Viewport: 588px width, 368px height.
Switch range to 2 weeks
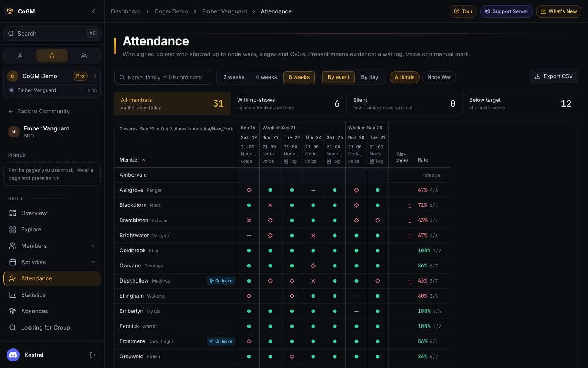point(234,77)
